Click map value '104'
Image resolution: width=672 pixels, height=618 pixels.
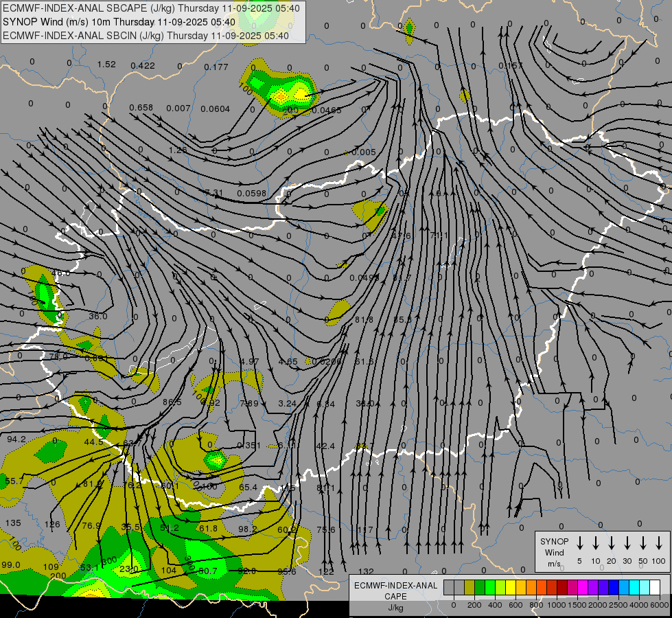[169, 570]
